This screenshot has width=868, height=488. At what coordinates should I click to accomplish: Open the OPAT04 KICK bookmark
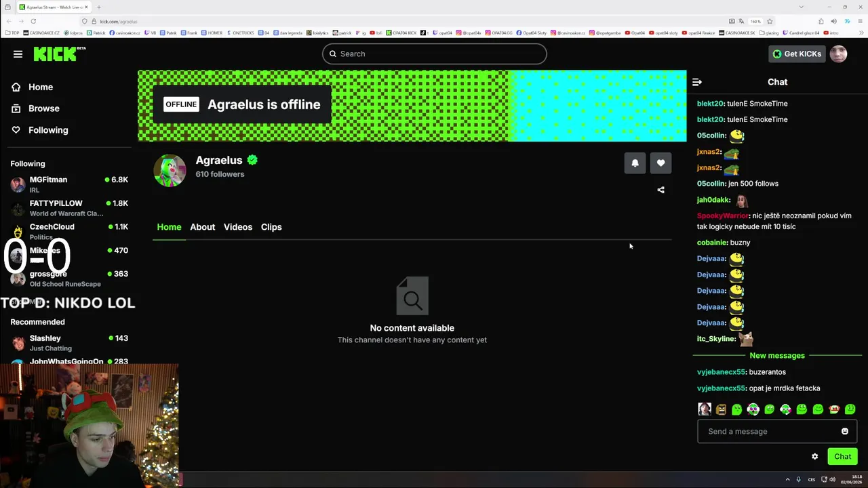tap(401, 33)
